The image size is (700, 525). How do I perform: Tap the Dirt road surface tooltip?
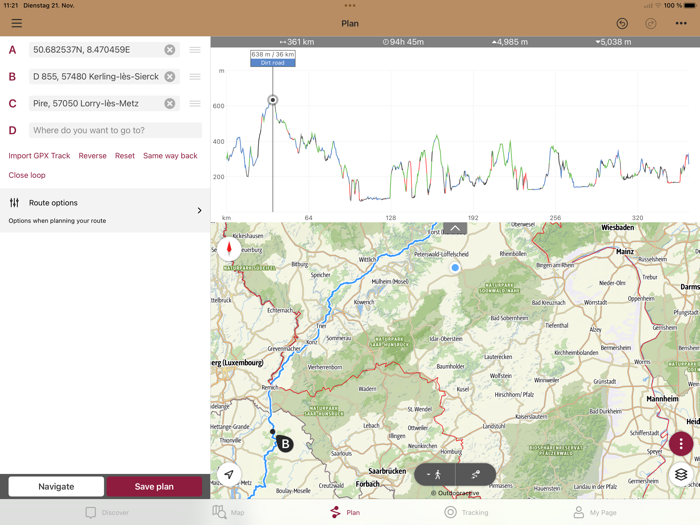(x=273, y=62)
